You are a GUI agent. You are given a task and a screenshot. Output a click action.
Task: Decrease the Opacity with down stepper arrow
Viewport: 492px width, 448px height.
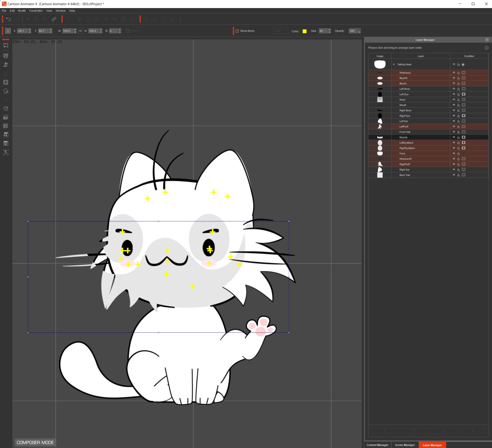tap(359, 32)
